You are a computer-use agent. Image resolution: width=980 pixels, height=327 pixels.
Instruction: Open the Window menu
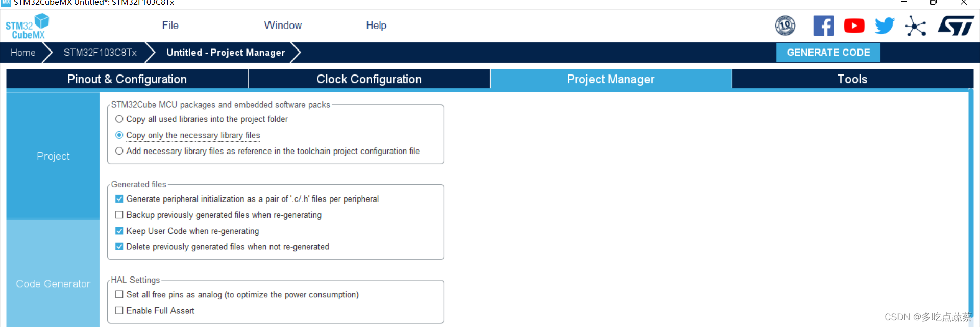[283, 26]
